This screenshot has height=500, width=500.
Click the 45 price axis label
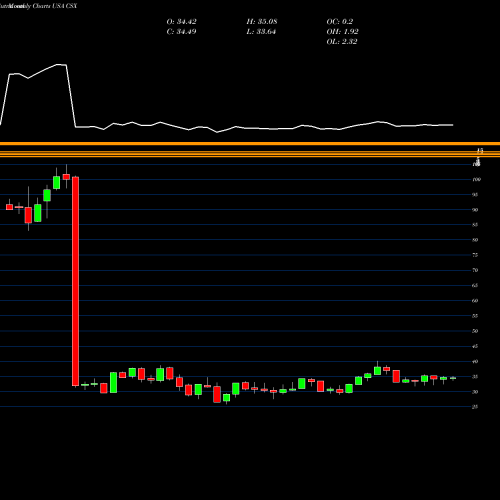point(475,346)
